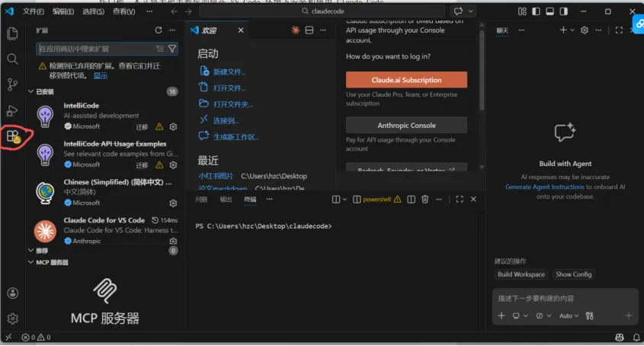Open the Source Control view
This screenshot has width=644, height=346.
[12, 85]
